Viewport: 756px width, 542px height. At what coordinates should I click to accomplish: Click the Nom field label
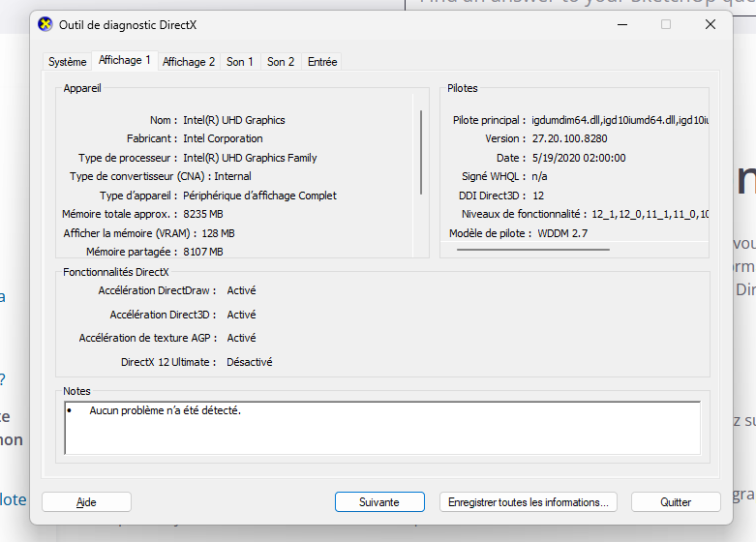click(163, 120)
